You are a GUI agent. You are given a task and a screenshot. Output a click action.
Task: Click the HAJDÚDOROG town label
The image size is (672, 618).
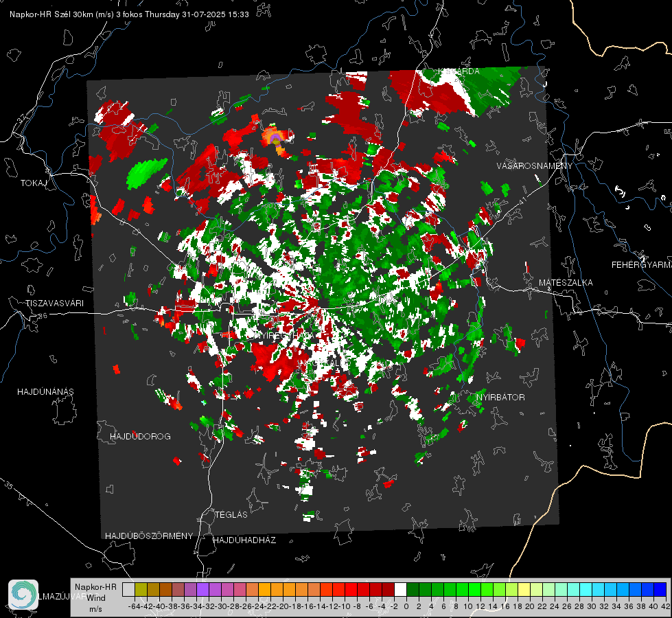click(x=140, y=436)
